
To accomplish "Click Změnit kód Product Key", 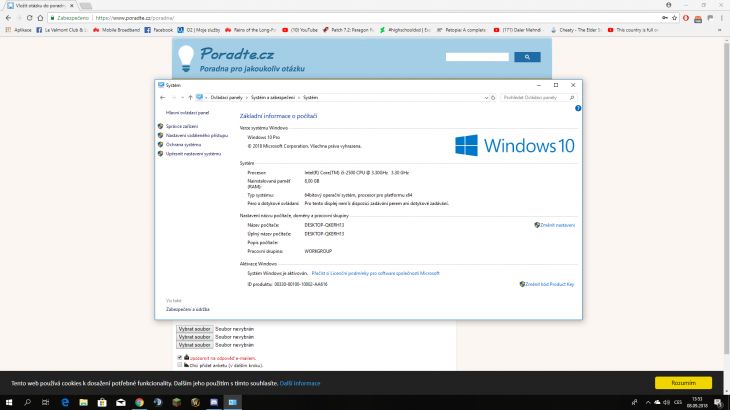I will [x=549, y=284].
